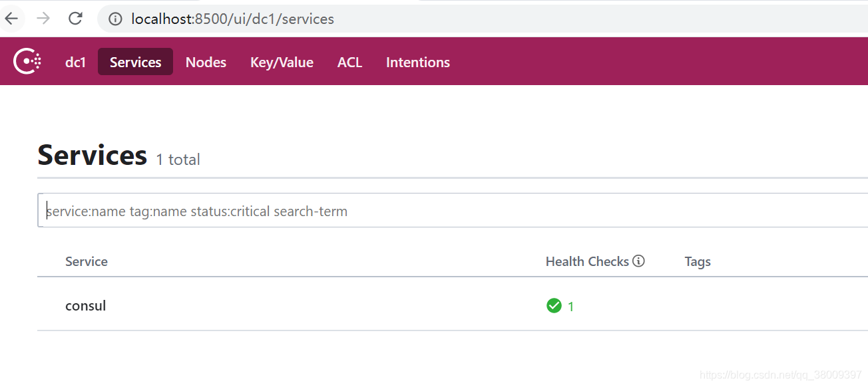The image size is (868, 387).
Task: Switch to the Nodes tab
Action: click(x=206, y=62)
